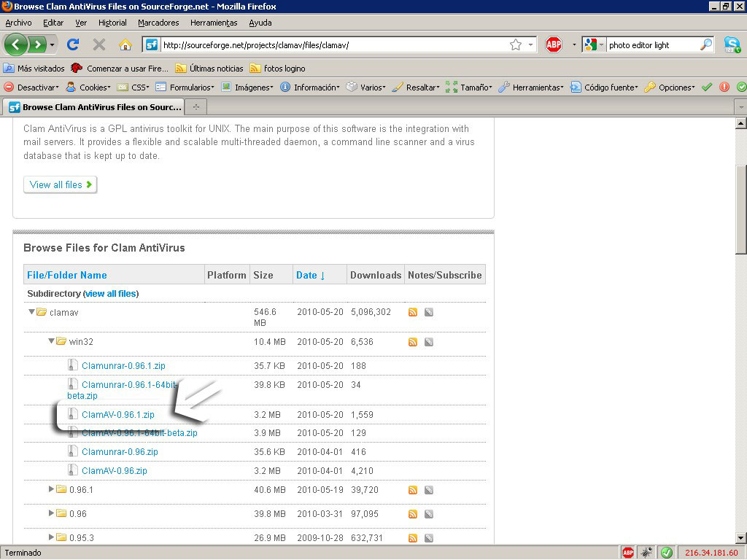Expand the 0.96 folder arrow
Image resolution: width=747 pixels, height=560 pixels.
[51, 513]
